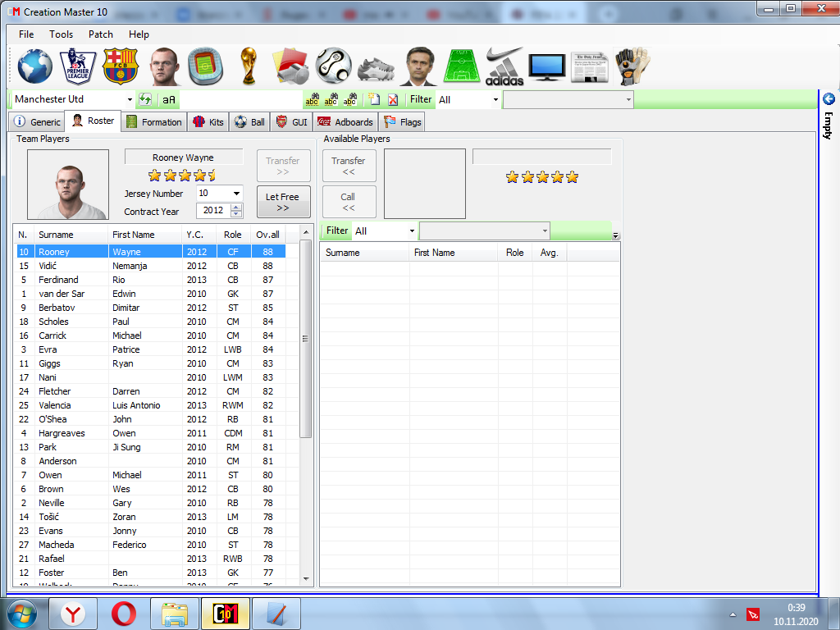Expand the Available Players Filter All dropdown

[411, 231]
